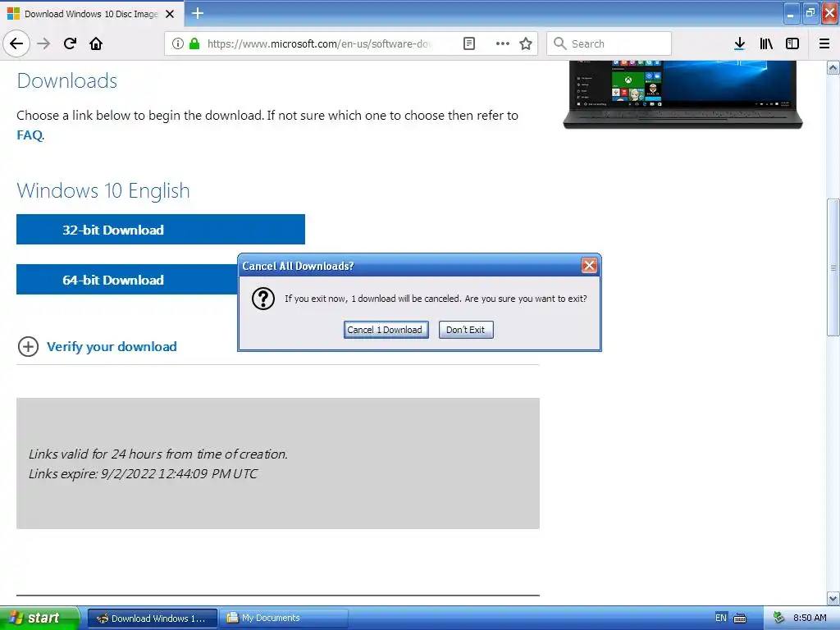840x630 pixels.
Task: Switch to Download Windows 1... taskbar item
Action: point(152,618)
